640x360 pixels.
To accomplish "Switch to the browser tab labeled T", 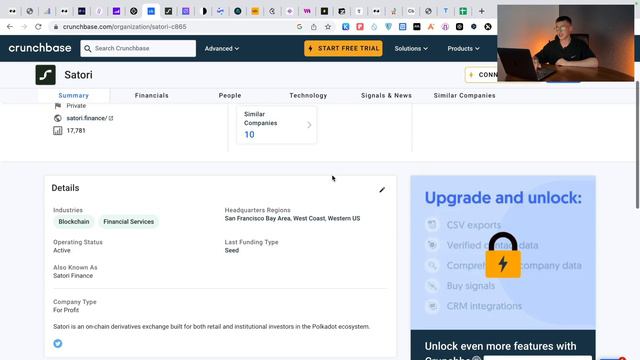I will point(446,11).
